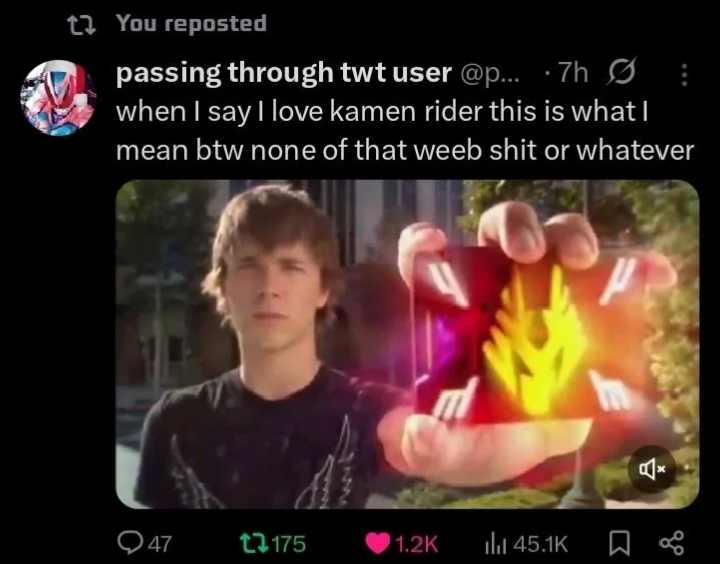Bookmark this tweet
720x564 pixels.
619,544
